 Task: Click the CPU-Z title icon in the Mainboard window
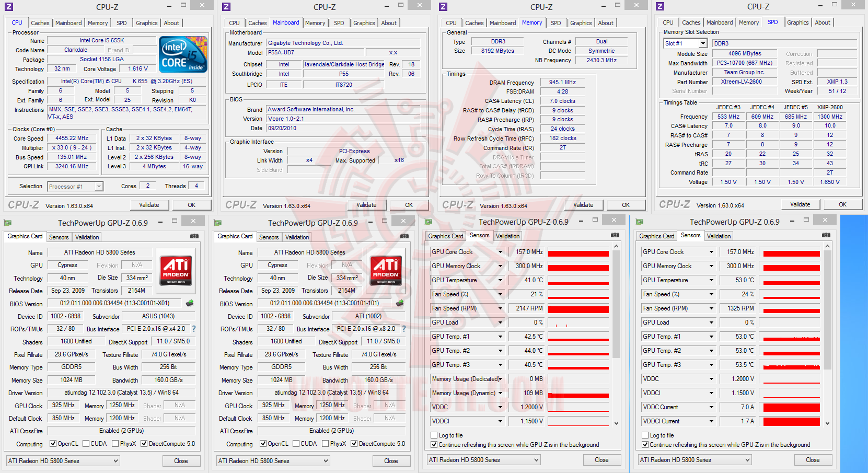click(x=226, y=7)
